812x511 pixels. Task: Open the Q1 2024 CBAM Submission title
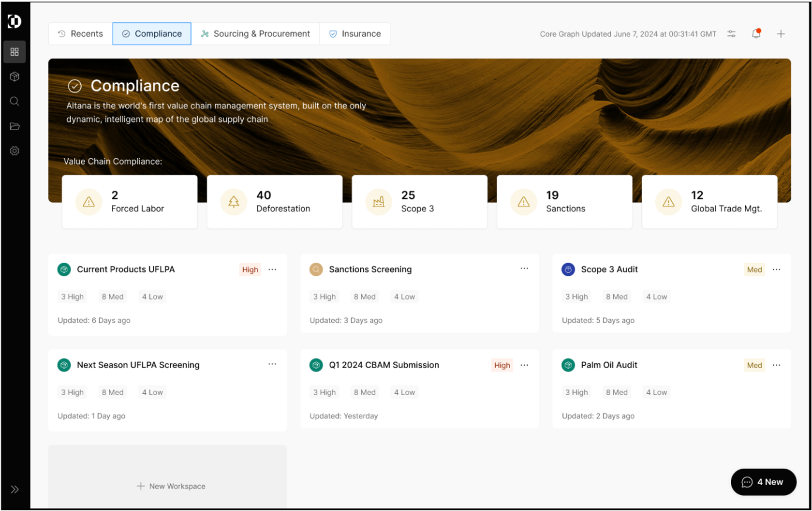click(384, 365)
